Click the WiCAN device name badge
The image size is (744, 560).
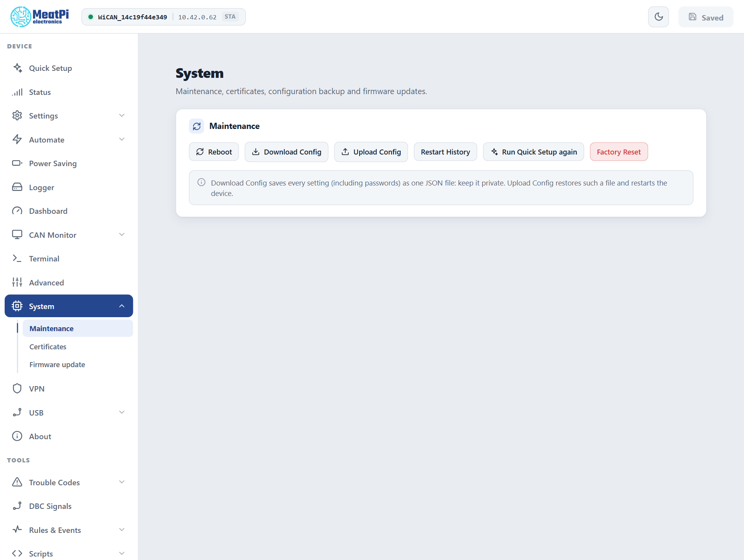(132, 17)
